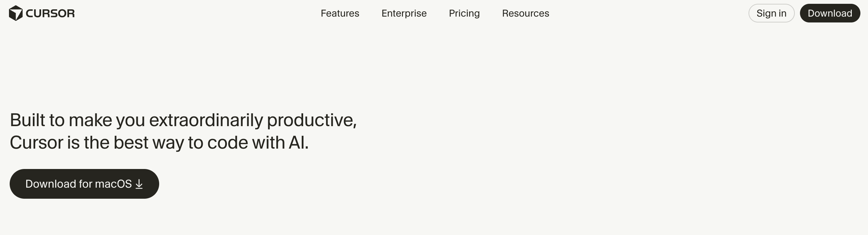Click the word "code" in the headline
This screenshot has height=235, width=868.
[x=227, y=142]
